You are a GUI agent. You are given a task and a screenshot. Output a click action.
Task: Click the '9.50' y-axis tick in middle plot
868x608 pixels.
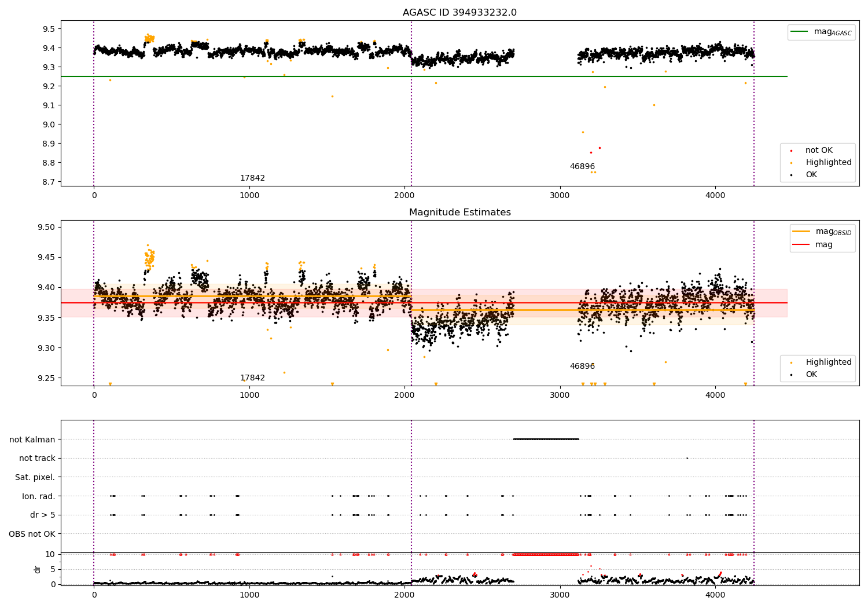pyautogui.click(x=46, y=227)
